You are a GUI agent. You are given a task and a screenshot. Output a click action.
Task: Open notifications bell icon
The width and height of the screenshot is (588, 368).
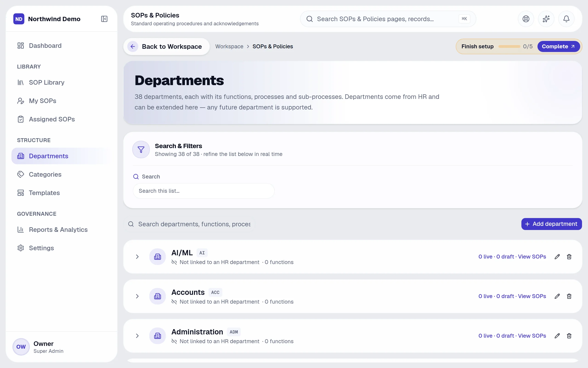tap(566, 19)
